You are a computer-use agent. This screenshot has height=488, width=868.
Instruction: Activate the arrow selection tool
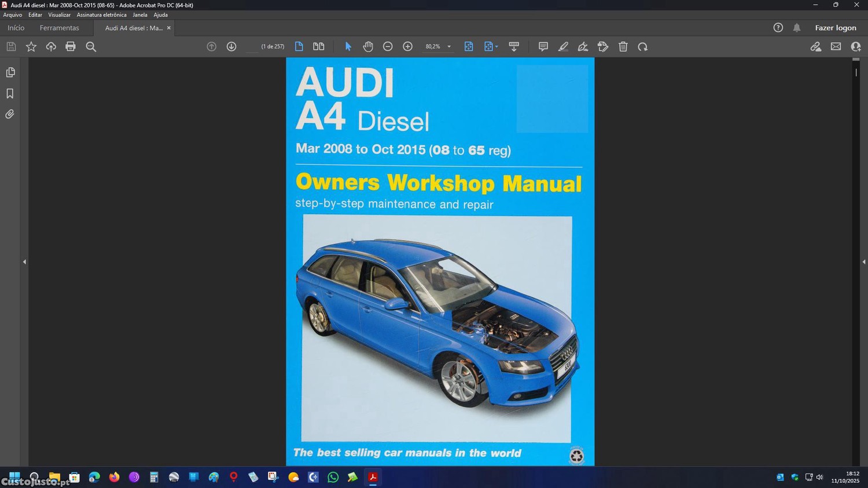pyautogui.click(x=348, y=47)
